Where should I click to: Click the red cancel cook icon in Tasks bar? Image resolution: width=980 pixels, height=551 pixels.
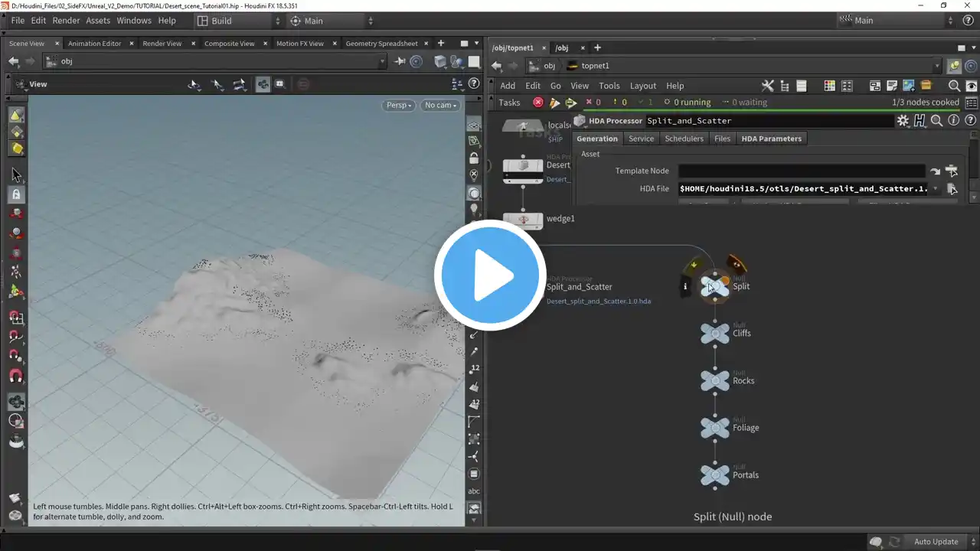(538, 103)
